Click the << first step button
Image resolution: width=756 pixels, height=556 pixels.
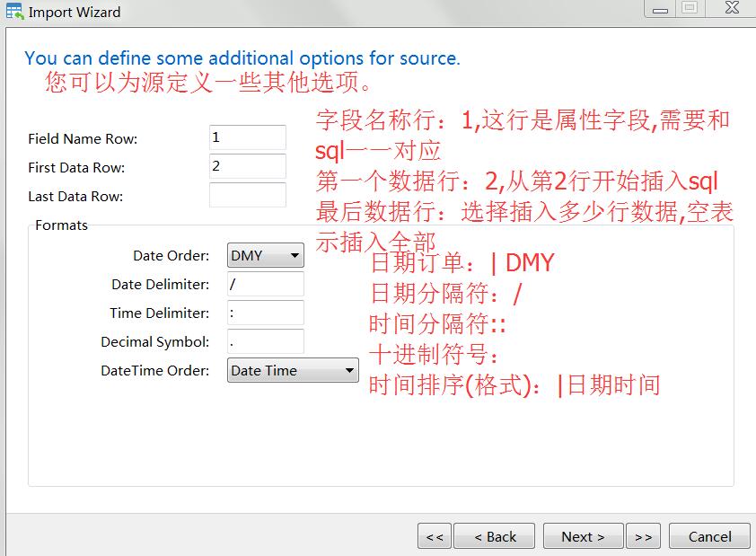point(435,536)
